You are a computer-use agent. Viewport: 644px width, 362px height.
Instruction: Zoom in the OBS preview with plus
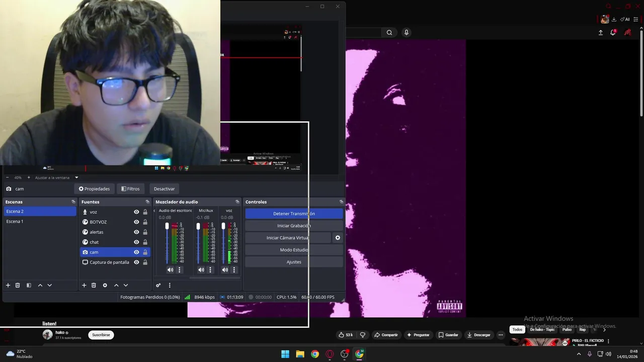click(x=29, y=177)
